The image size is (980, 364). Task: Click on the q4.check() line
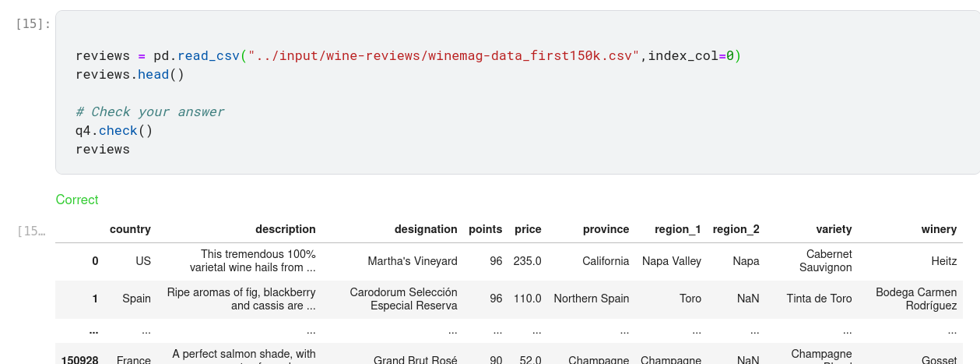[114, 131]
